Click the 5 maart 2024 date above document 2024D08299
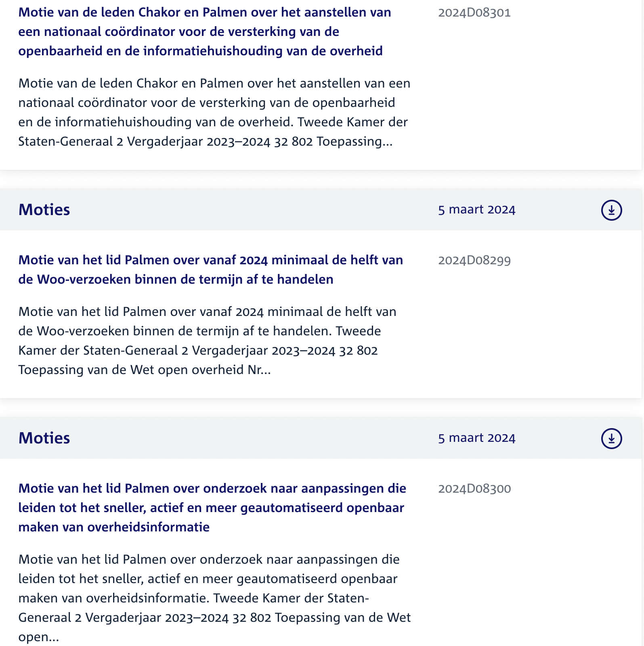 [x=477, y=210]
